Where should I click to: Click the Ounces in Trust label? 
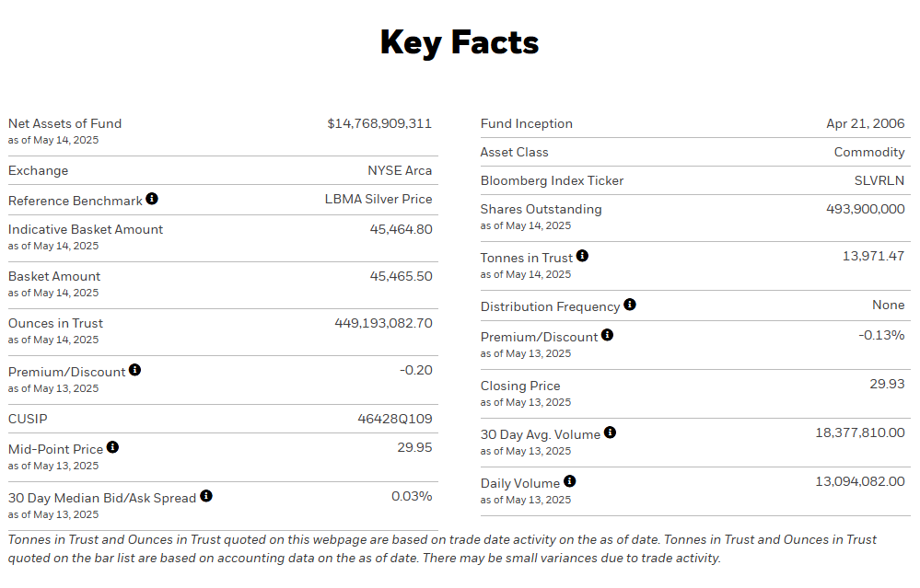coord(55,323)
